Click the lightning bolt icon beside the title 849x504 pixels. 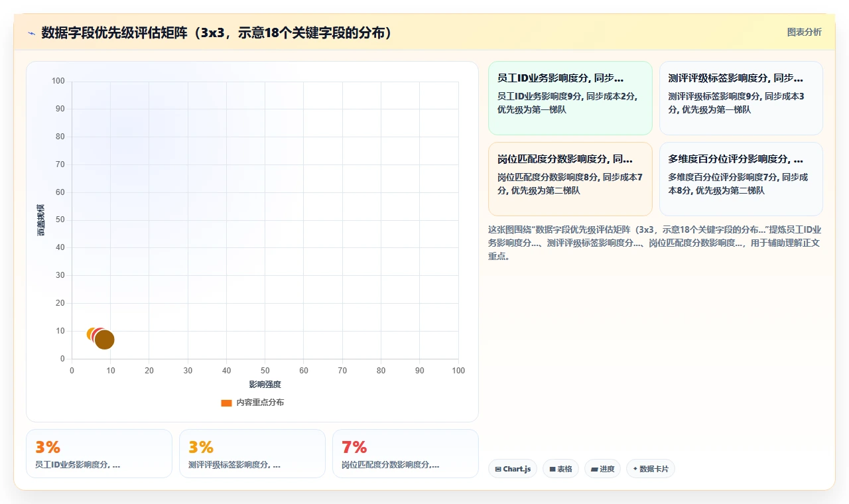[31, 32]
